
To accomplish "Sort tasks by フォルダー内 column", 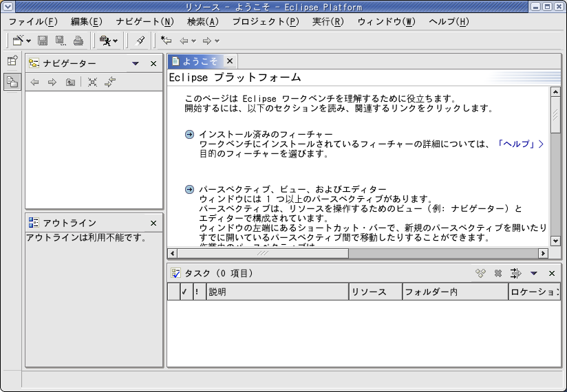I will tap(456, 292).
